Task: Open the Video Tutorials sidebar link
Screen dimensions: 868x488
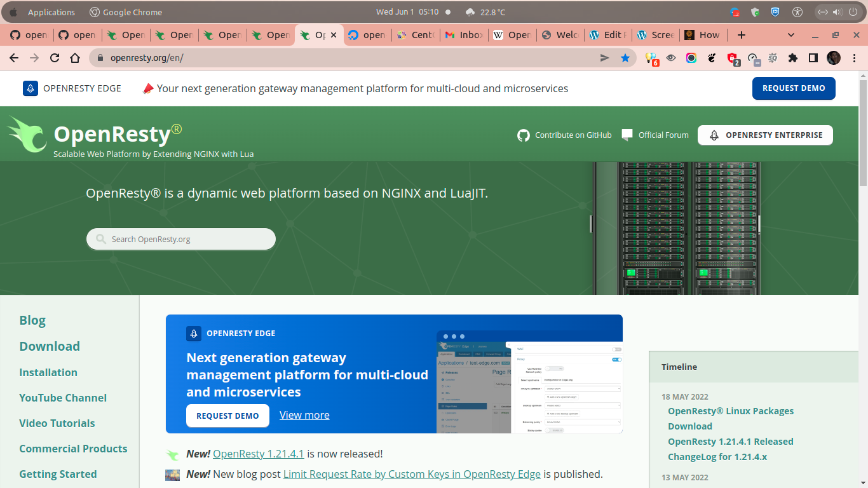Action: coord(57,423)
